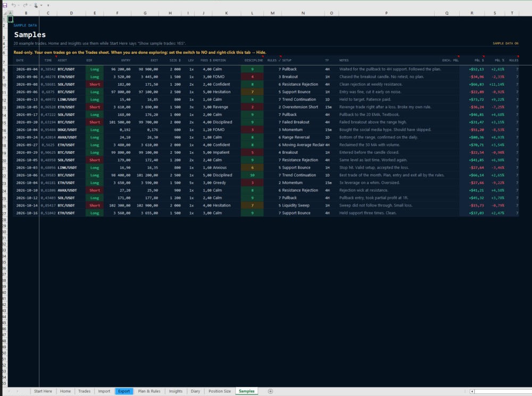This screenshot has height=396, width=532.
Task: Click the Long cell in 2026-09-04 row
Action: tap(95, 69)
